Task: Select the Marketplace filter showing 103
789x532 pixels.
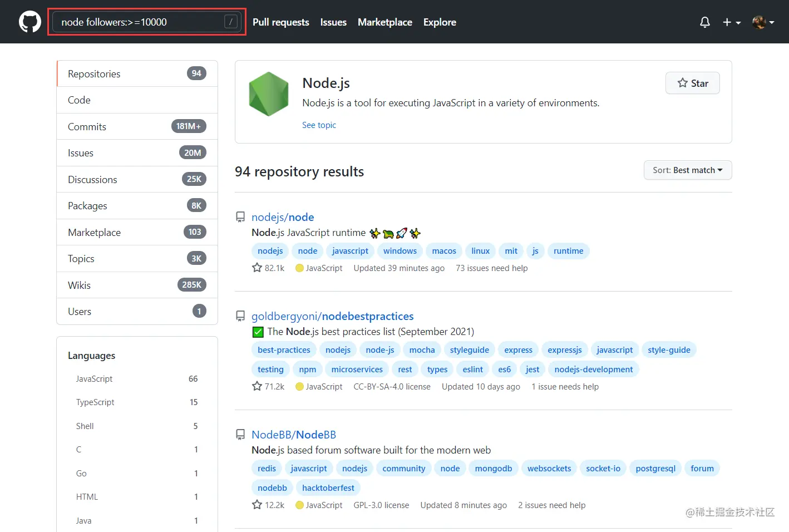Action: [137, 232]
